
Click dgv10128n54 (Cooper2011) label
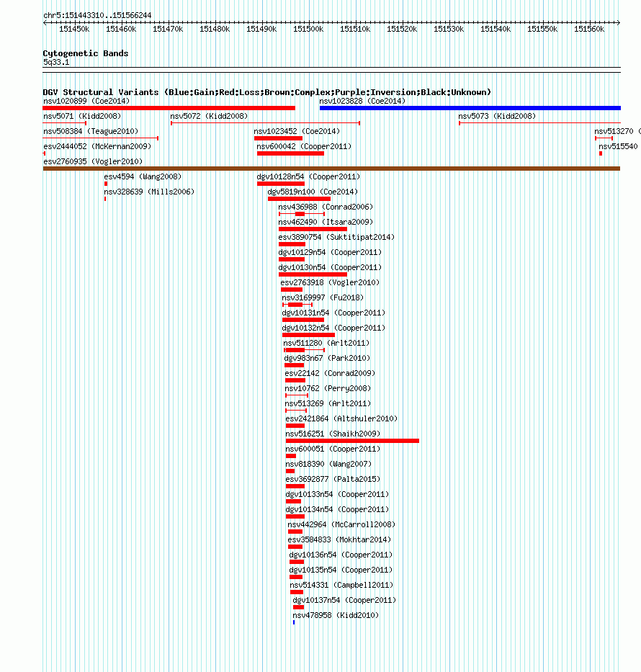tap(308, 176)
